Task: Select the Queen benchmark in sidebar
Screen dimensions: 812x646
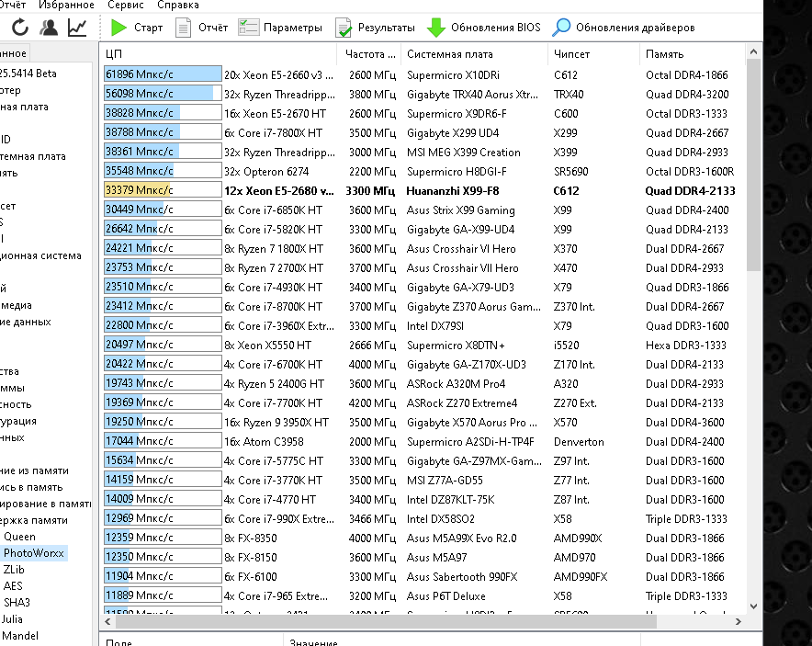Action: 19,537
